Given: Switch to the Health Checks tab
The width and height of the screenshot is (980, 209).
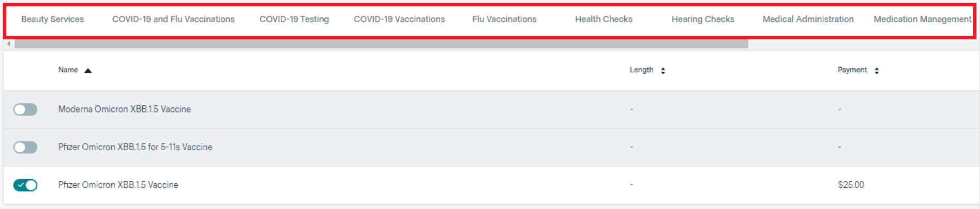Looking at the screenshot, I should coord(604,19).
